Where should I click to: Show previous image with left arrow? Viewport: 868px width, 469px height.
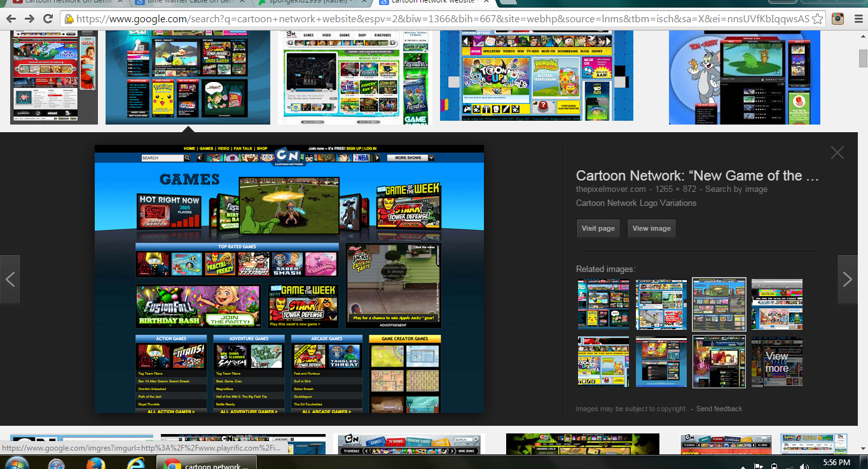point(10,279)
